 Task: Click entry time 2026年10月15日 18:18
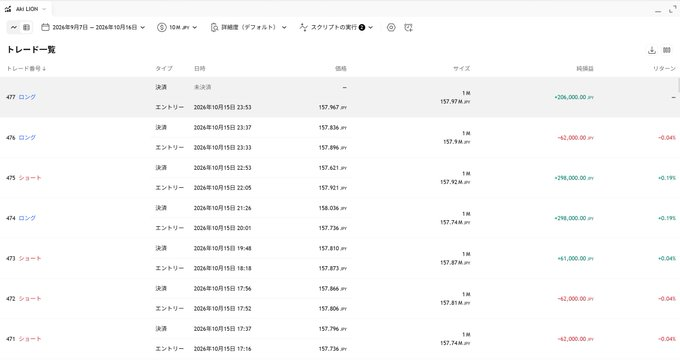click(222, 268)
